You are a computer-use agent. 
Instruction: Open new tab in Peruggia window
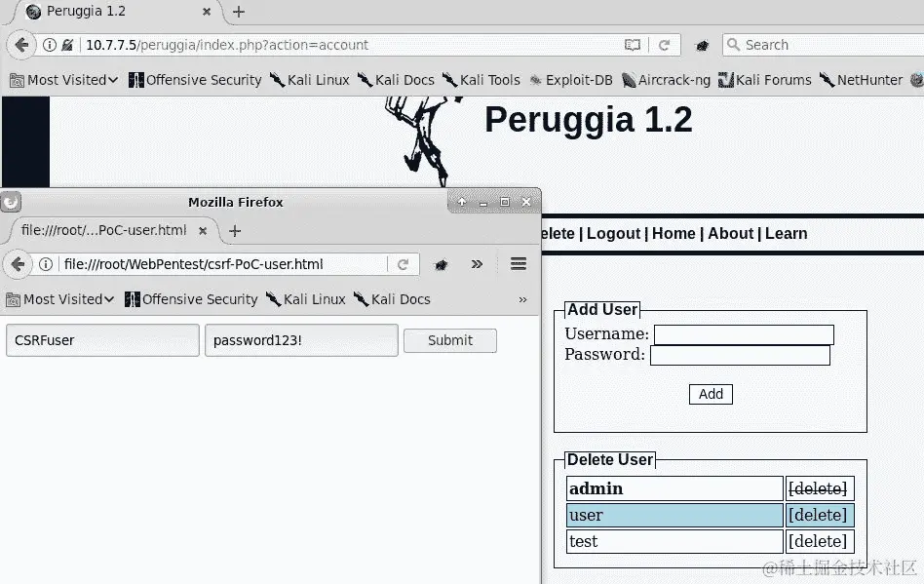coord(239,12)
